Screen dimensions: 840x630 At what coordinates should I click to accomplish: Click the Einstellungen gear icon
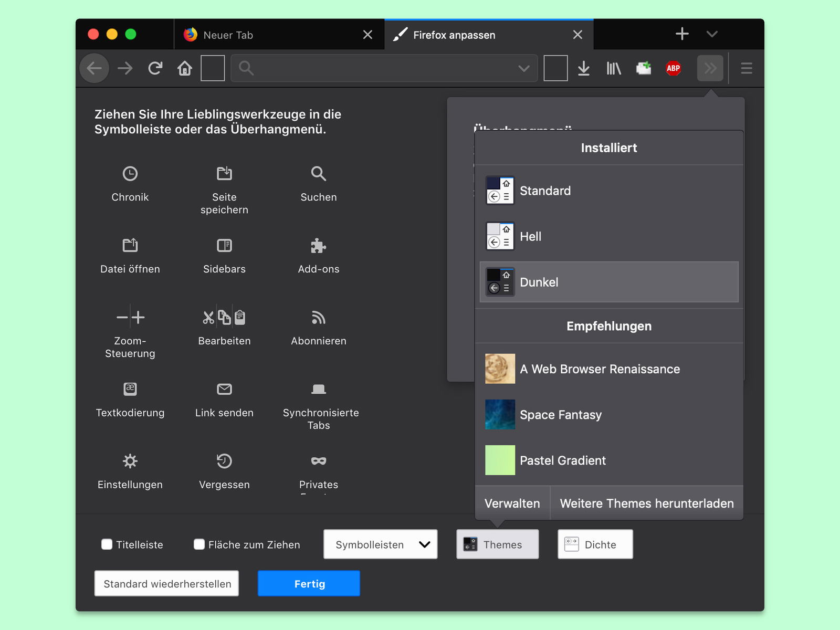click(130, 461)
